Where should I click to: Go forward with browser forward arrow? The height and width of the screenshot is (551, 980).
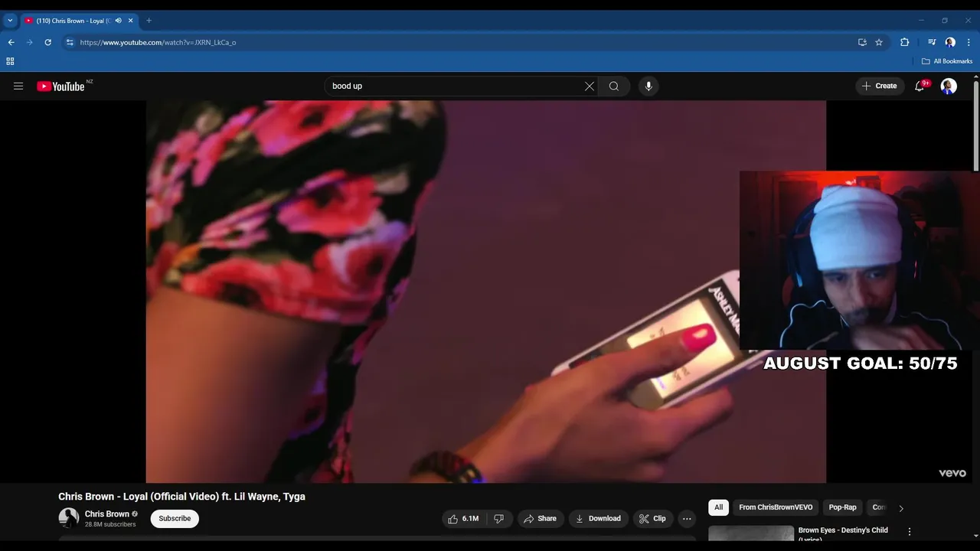pyautogui.click(x=29, y=42)
